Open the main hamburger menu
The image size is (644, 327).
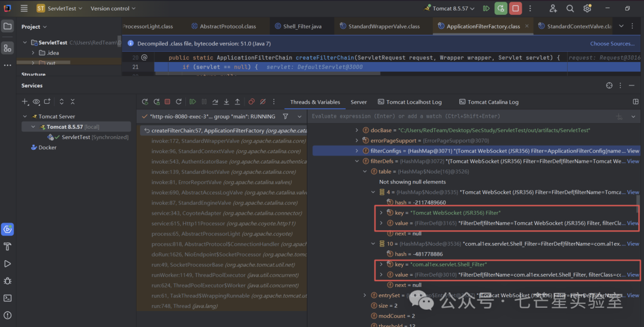(24, 8)
